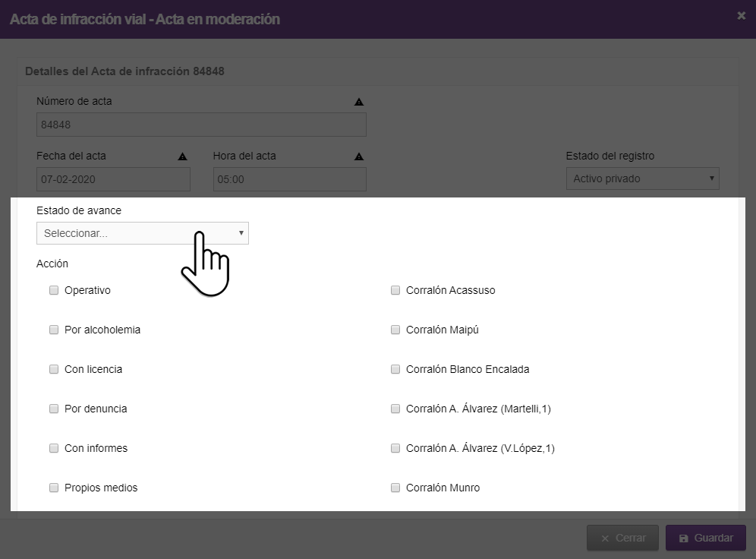Click the X icon in the Cerrar button
The width and height of the screenshot is (756, 559).
coord(605,538)
